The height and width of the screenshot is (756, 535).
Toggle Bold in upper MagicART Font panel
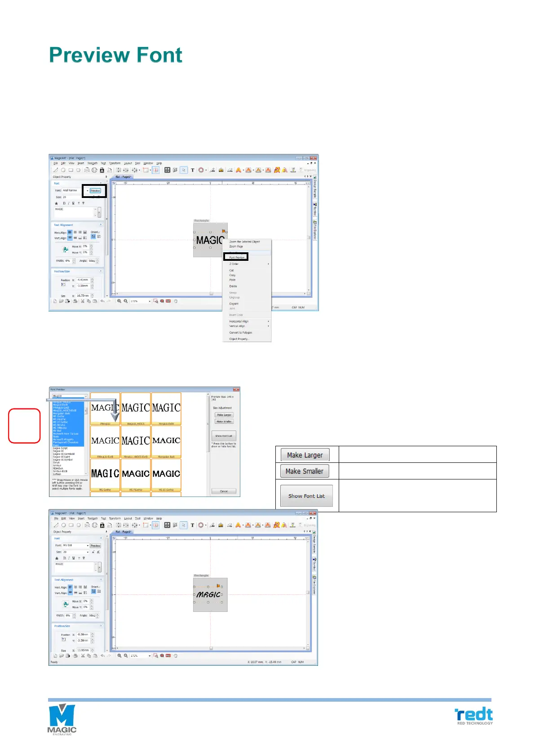click(64, 203)
